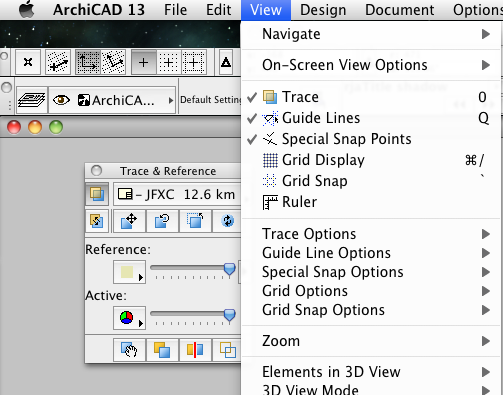Click the layer settings stacked sheets icon
The width and height of the screenshot is (503, 395).
coord(32,100)
